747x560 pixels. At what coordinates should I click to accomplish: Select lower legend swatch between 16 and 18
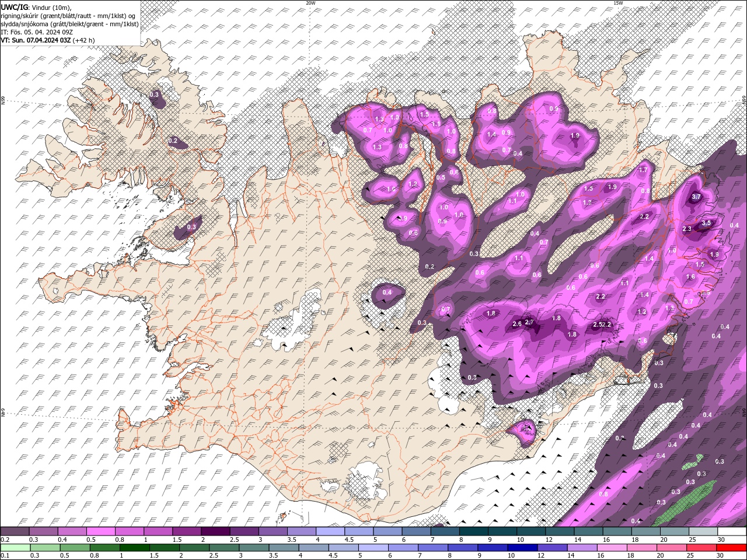[x=611, y=547]
